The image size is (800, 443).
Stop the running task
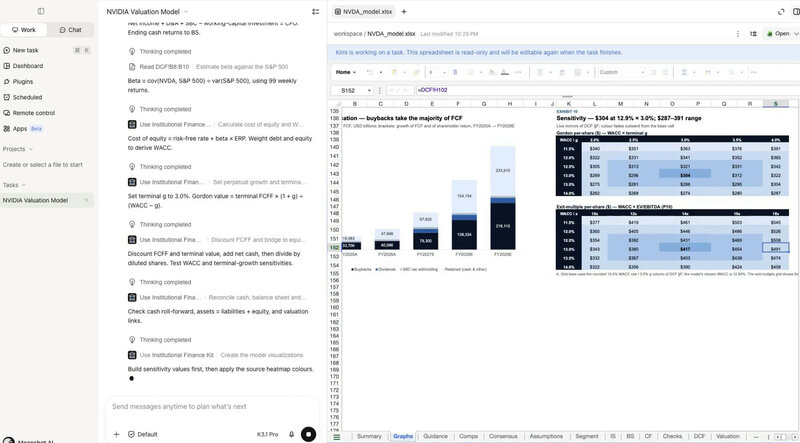click(x=308, y=434)
